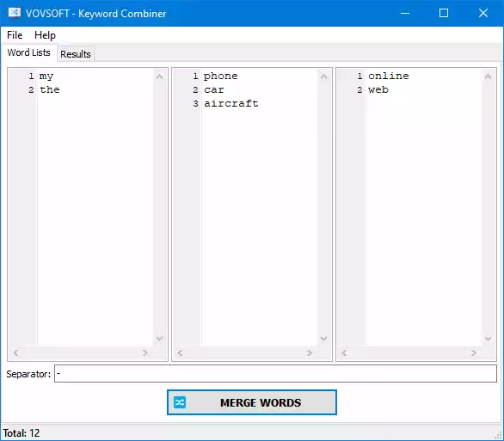The image size is (504, 441).
Task: Open the Help menu
Action: pyautogui.click(x=45, y=35)
